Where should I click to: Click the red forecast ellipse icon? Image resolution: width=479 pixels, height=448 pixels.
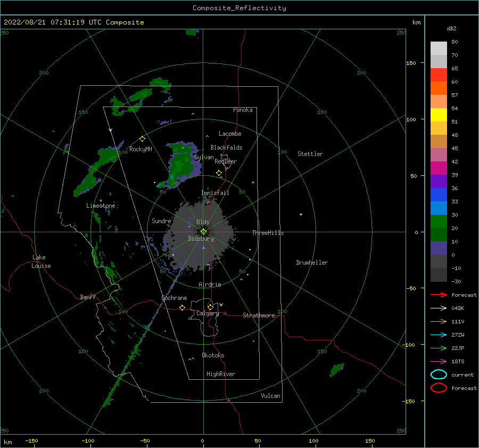point(439,388)
